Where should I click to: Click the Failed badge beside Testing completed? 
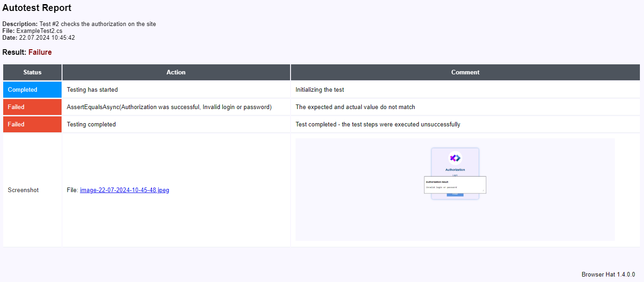(x=32, y=125)
